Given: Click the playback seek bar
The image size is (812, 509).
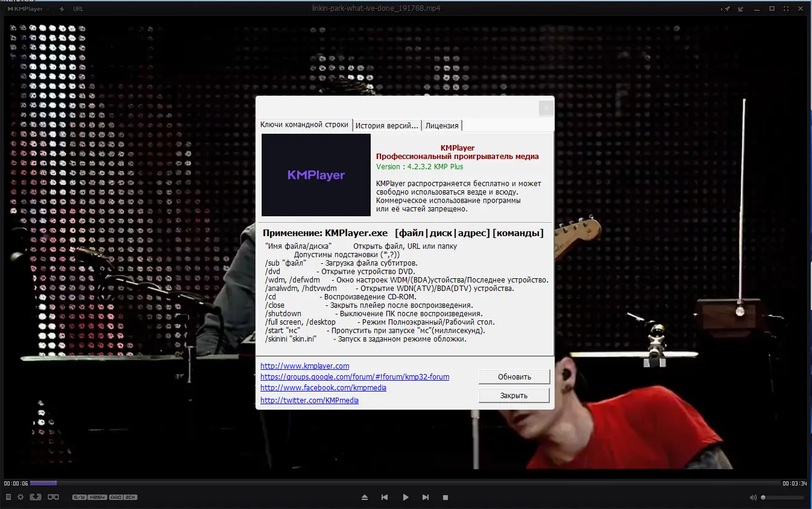Looking at the screenshot, I should coord(405,482).
